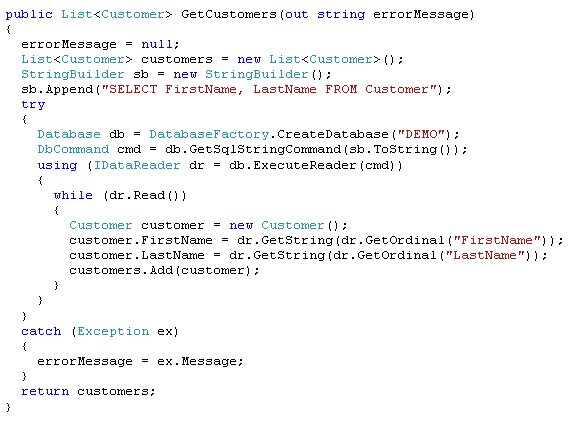Click the DatabaseFactory class name
The height and width of the screenshot is (421, 572).
coord(209,134)
